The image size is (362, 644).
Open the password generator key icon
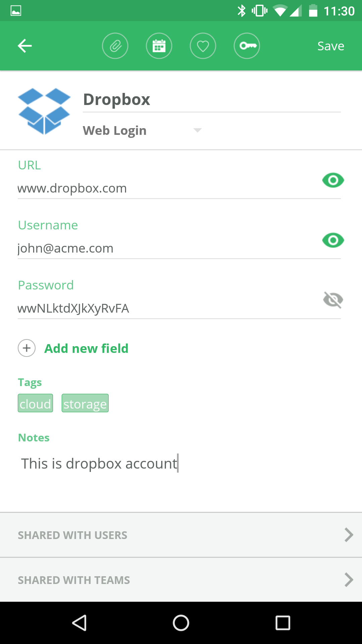[x=247, y=46]
